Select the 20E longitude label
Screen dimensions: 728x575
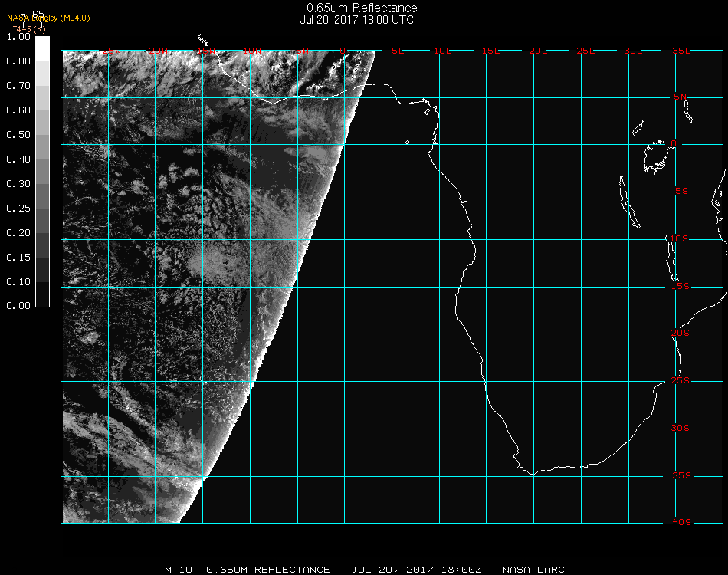coord(538,51)
